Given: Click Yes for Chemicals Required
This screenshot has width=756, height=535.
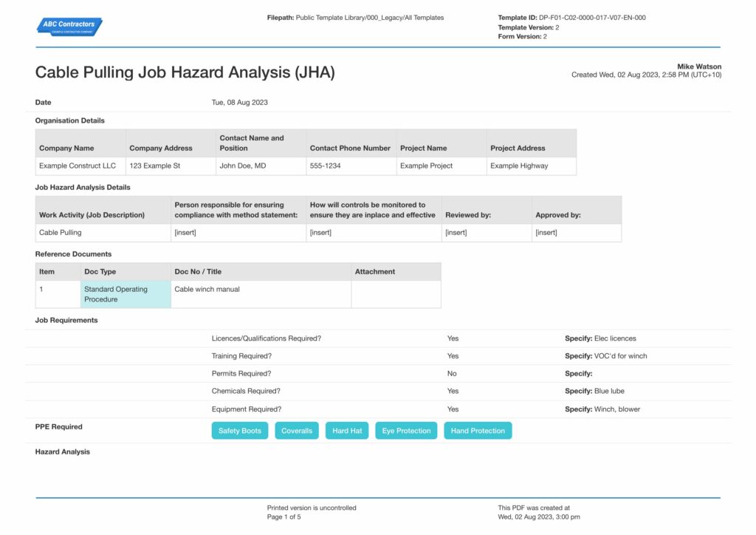Looking at the screenshot, I should (453, 391).
